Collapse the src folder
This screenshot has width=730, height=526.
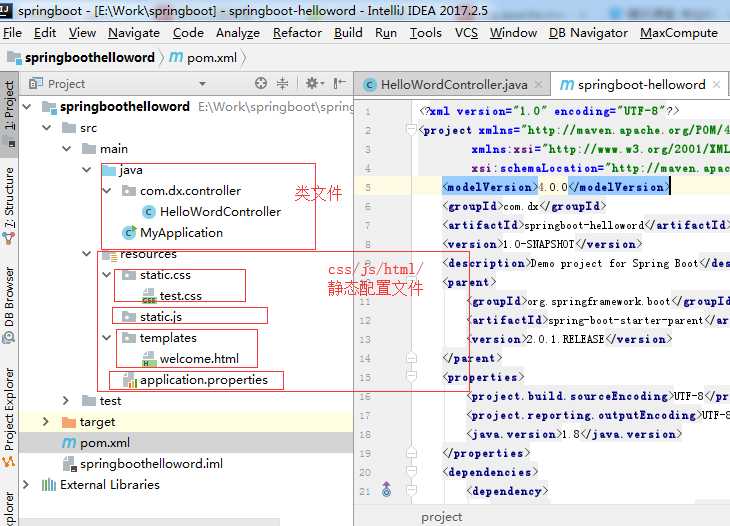coord(47,127)
